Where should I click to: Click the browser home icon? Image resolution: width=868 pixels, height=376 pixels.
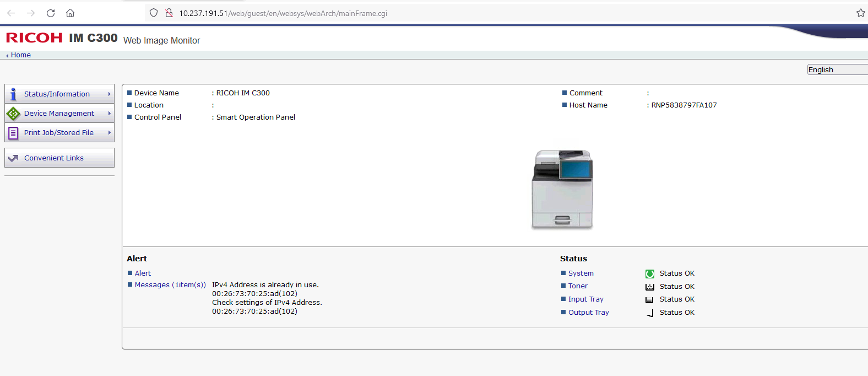[x=70, y=13]
